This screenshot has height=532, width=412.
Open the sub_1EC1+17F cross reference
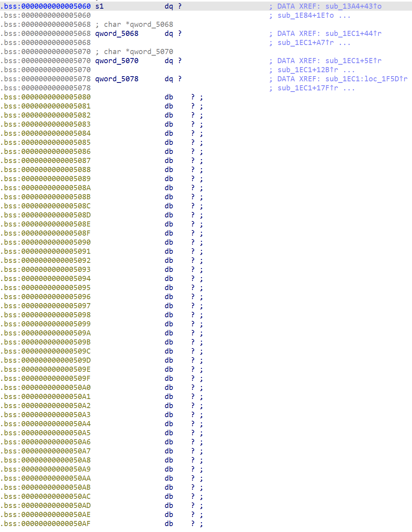point(307,88)
